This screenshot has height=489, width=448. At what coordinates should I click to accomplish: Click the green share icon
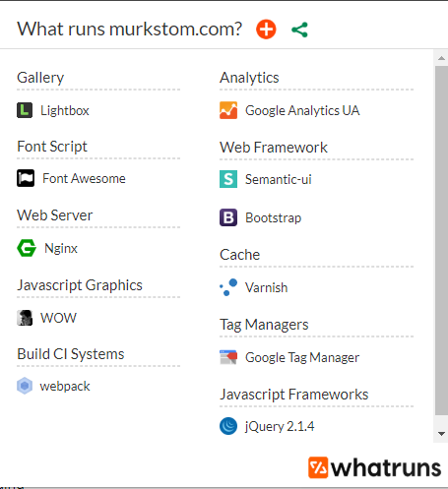[x=299, y=30]
